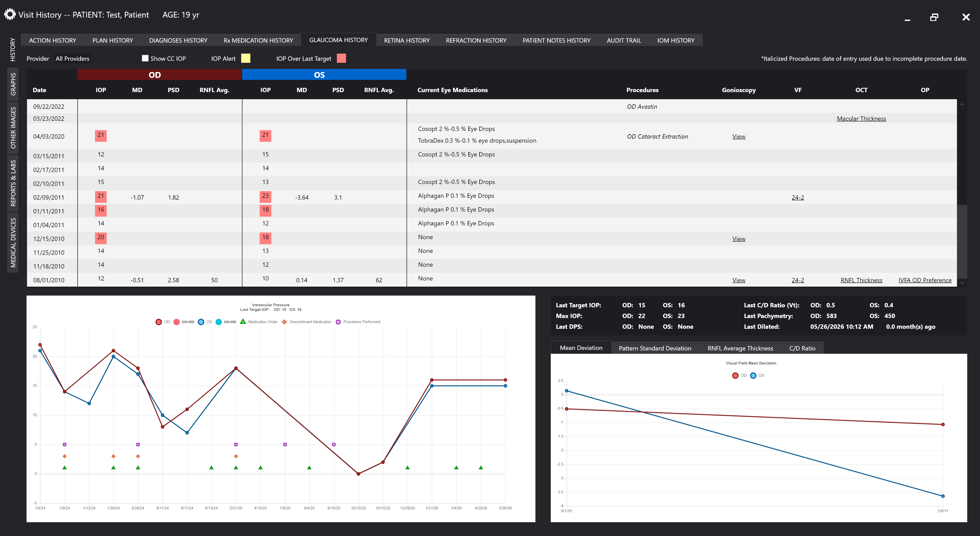This screenshot has width=980, height=536.
Task: Open IOM HISTORY tab
Action: (676, 40)
